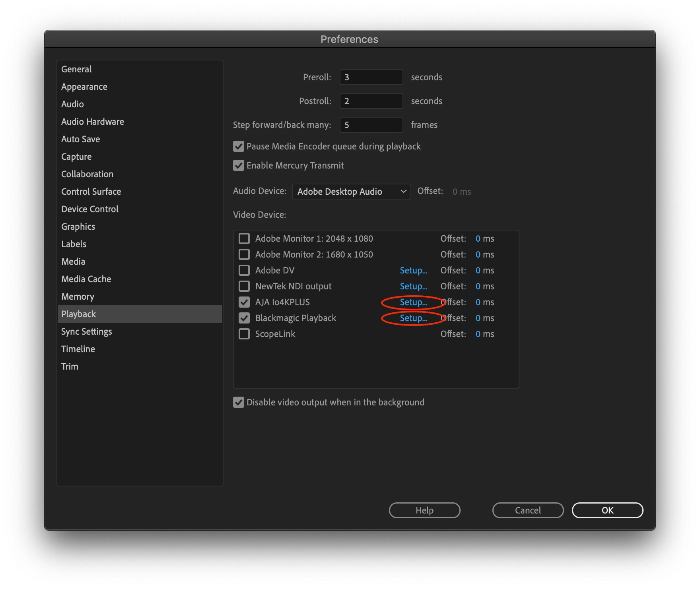Check the Adobe DV device checkbox

coord(244,270)
